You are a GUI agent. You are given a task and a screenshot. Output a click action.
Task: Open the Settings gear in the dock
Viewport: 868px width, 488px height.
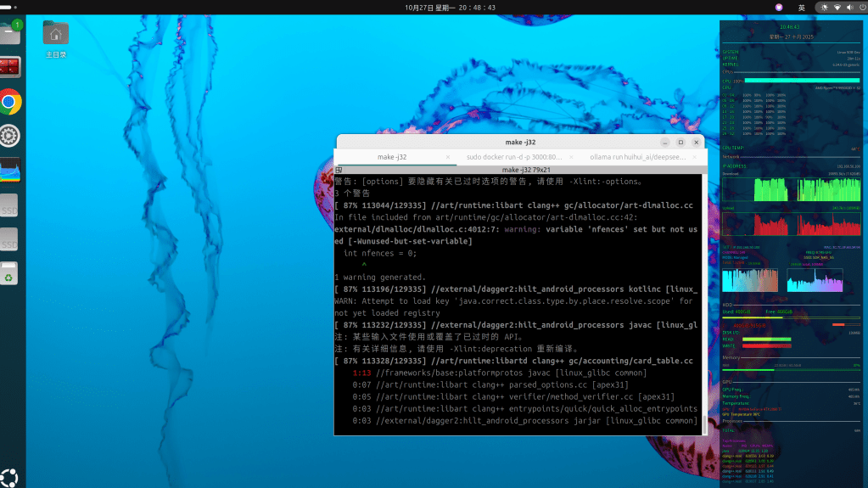tap(10, 136)
